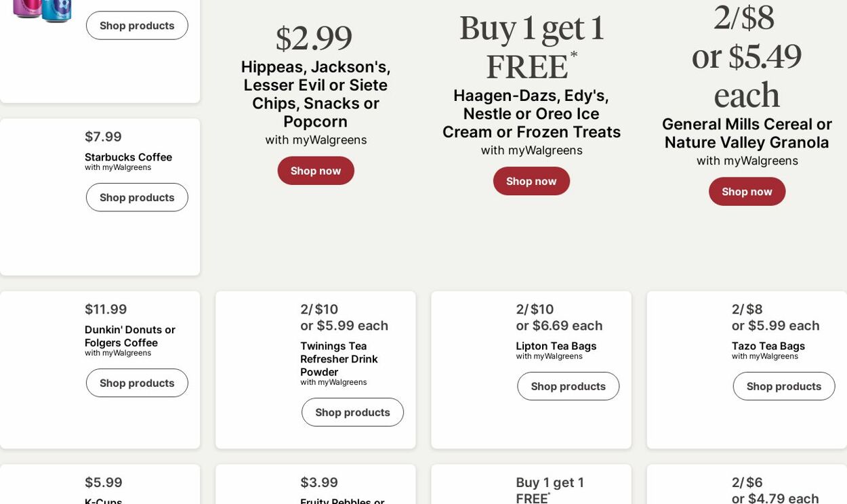
Task: Open the Lipton Tea Bags title
Action: pos(556,346)
